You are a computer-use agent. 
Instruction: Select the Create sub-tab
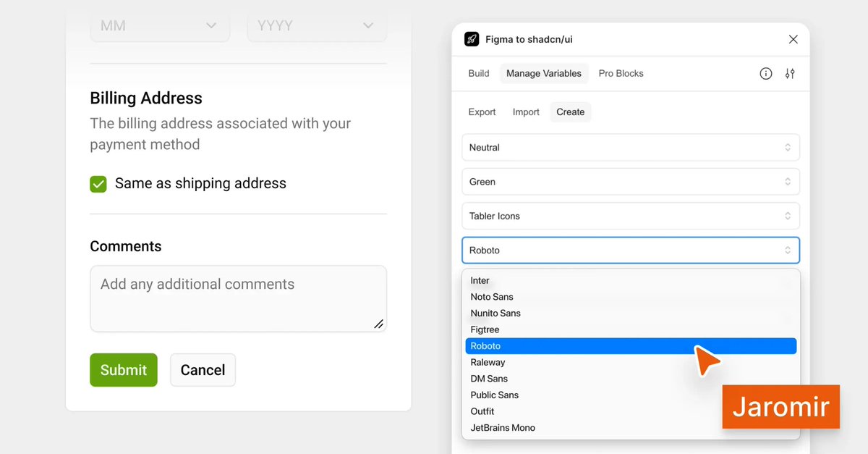point(571,112)
